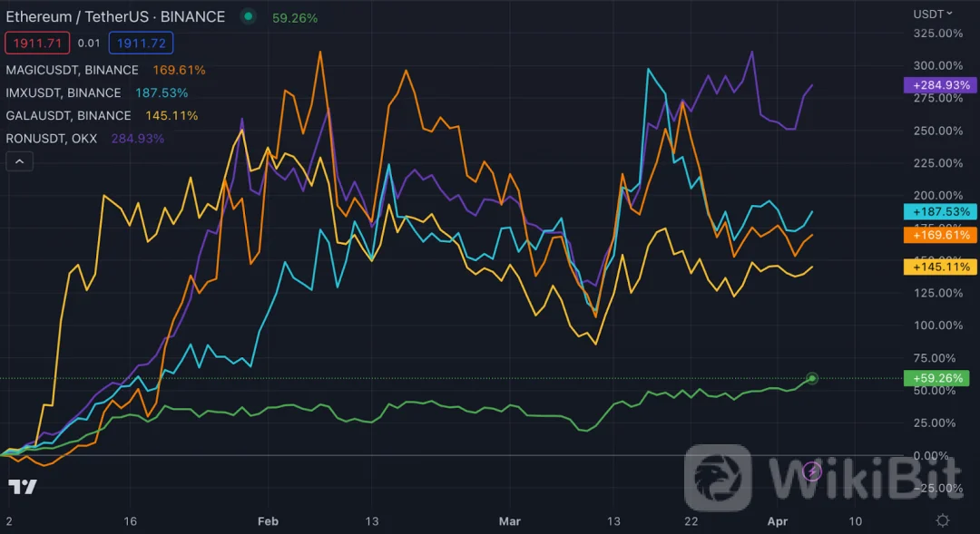Click the cyan +187.53% price label

(x=940, y=211)
